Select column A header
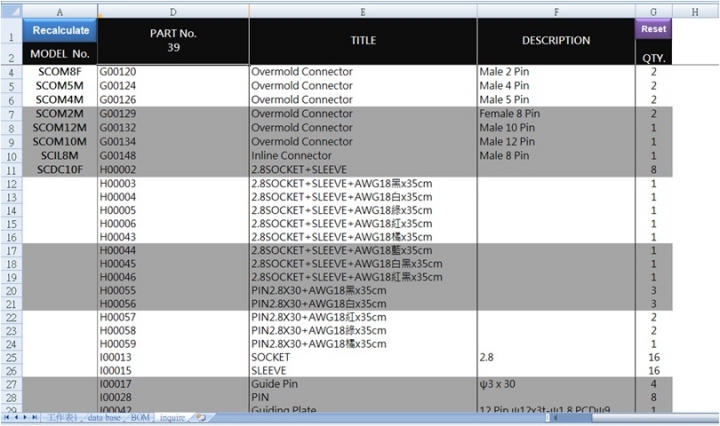720x426 pixels. click(60, 12)
